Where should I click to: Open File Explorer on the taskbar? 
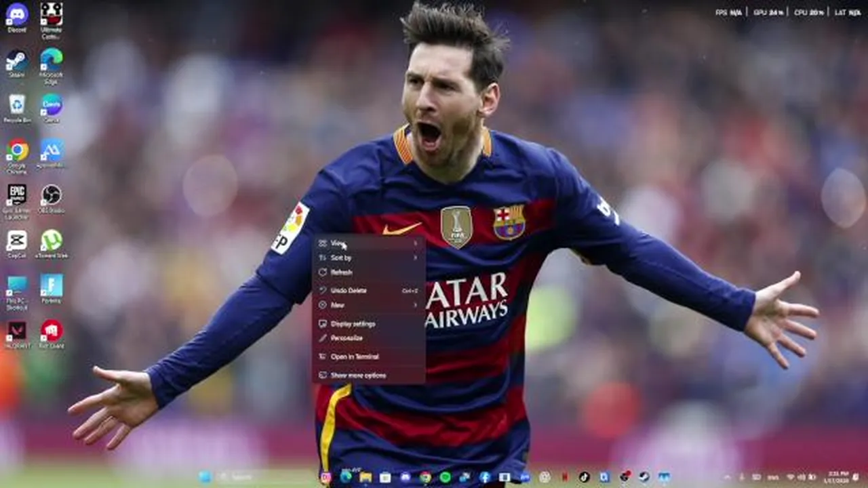366,477
